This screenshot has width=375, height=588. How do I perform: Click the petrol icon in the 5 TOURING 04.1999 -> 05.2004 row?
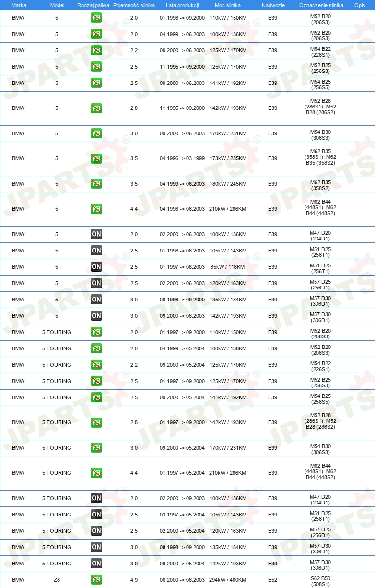(96, 348)
